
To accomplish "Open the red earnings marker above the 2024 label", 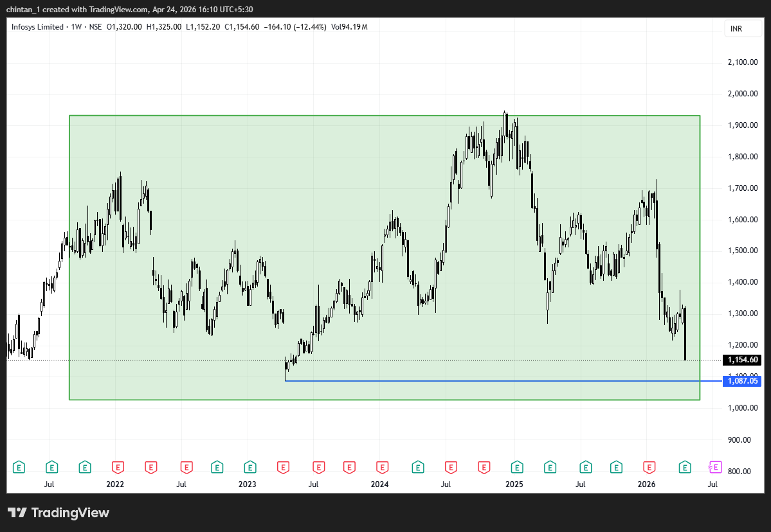I will point(382,467).
